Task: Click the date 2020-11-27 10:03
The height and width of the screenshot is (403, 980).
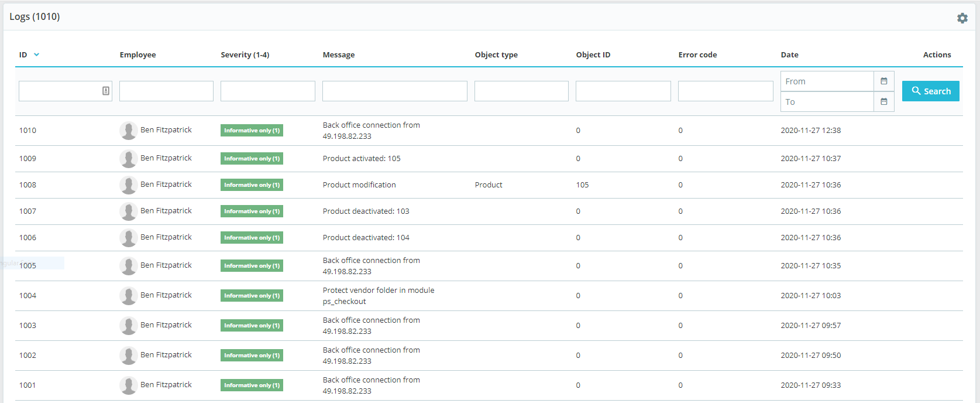Action: pyautogui.click(x=810, y=296)
